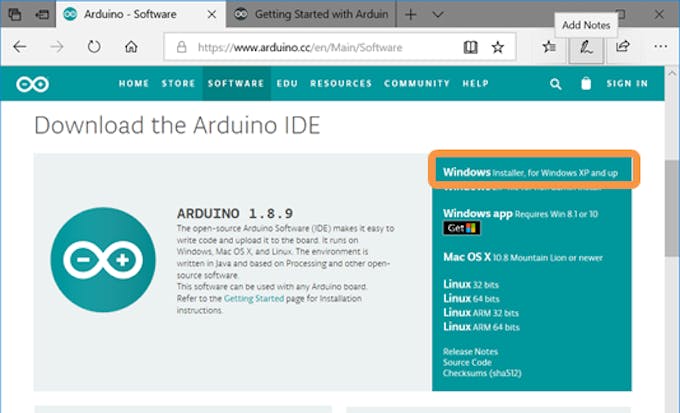Image resolution: width=680 pixels, height=413 pixels.
Task: Click the ARDUINO 1.8.9 version heading
Action: [235, 213]
